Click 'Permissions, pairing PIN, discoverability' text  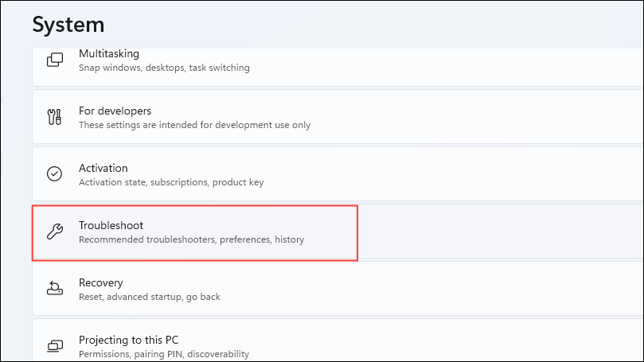[x=163, y=354]
